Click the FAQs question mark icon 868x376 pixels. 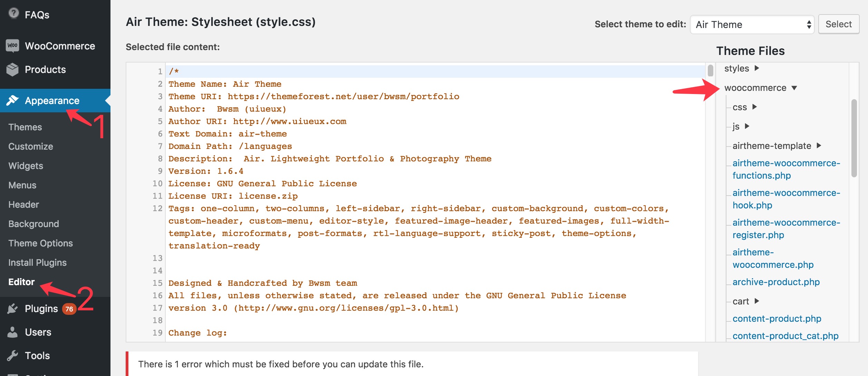click(13, 13)
